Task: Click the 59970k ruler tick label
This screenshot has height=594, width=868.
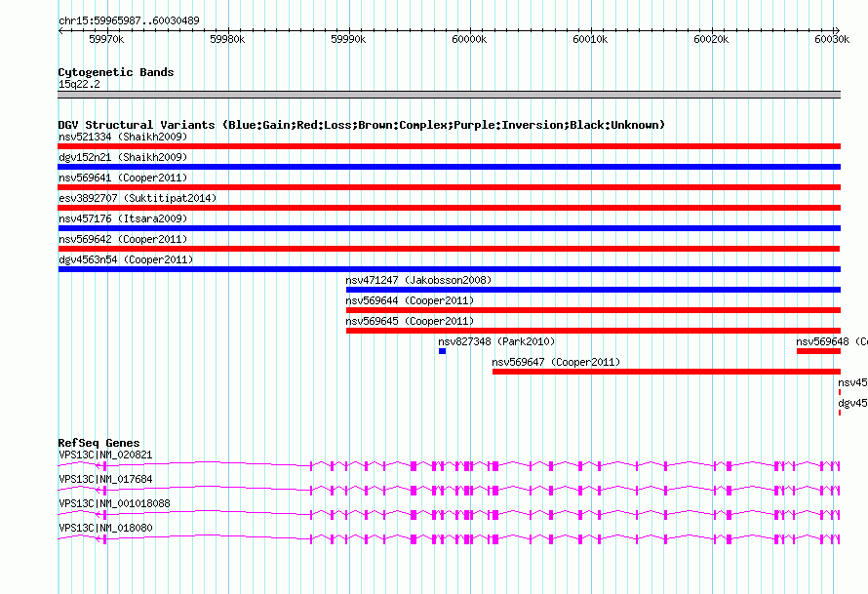Action: (x=106, y=39)
